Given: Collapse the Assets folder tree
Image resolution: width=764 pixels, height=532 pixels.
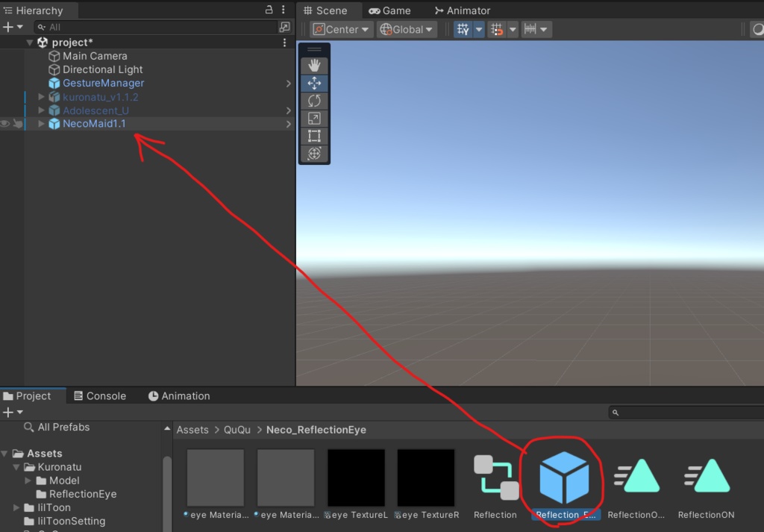Looking at the screenshot, I should pyautogui.click(x=4, y=454).
